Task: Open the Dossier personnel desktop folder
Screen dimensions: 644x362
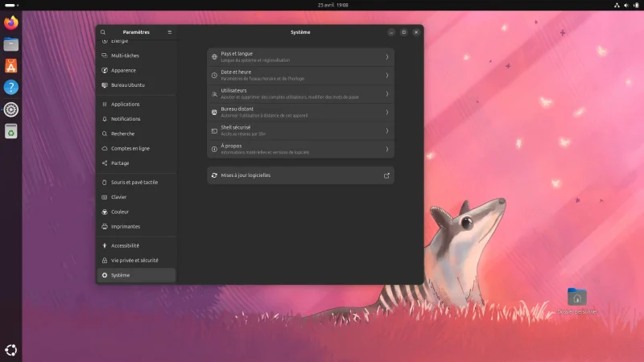Action: pyautogui.click(x=577, y=301)
